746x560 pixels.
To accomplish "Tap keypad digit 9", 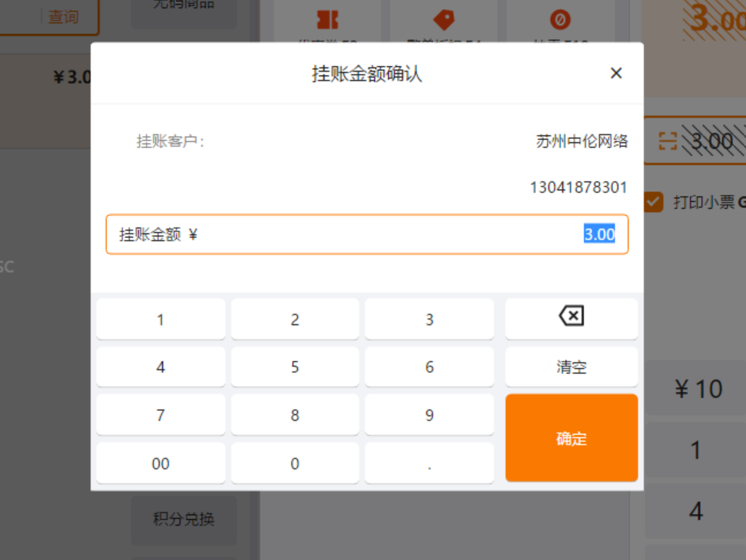I will tap(429, 416).
